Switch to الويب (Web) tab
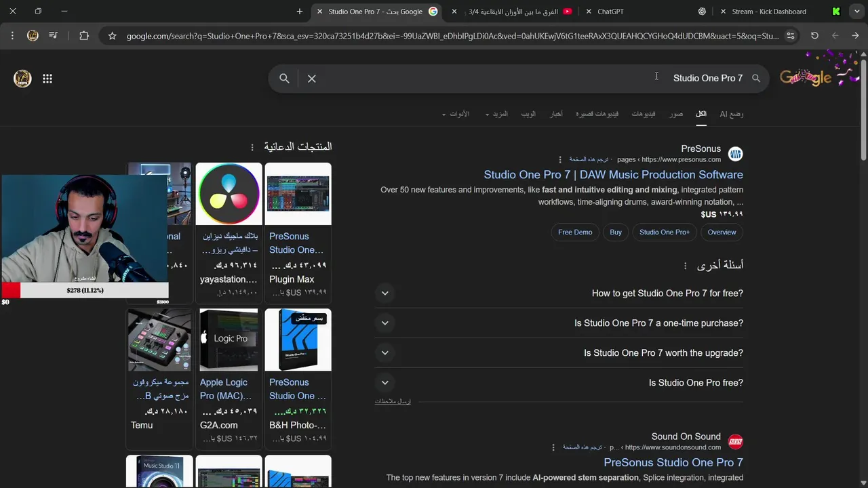Screen dimensions: 868x488 [x=528, y=114]
